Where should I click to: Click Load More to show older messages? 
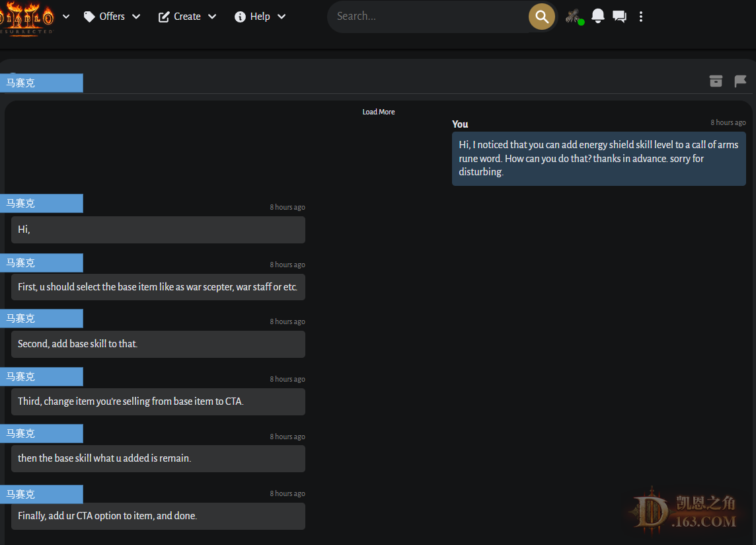pyautogui.click(x=379, y=112)
